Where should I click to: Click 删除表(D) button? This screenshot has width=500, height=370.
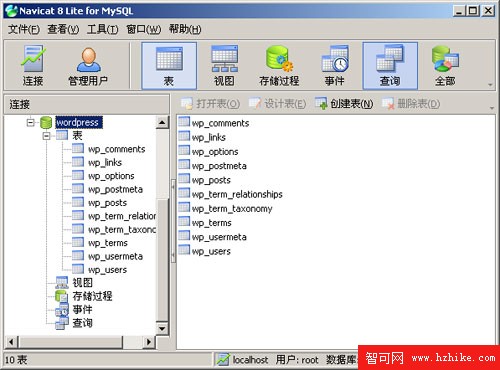tap(411, 104)
